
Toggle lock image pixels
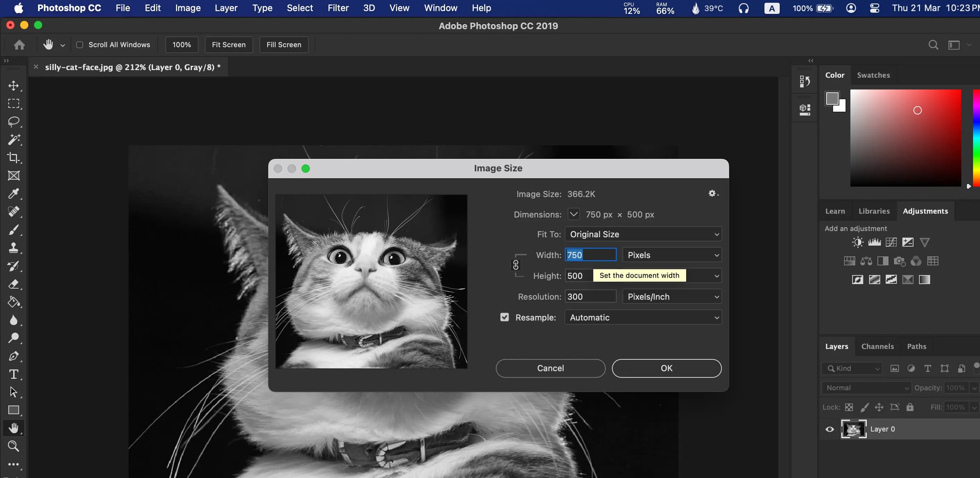coord(864,407)
